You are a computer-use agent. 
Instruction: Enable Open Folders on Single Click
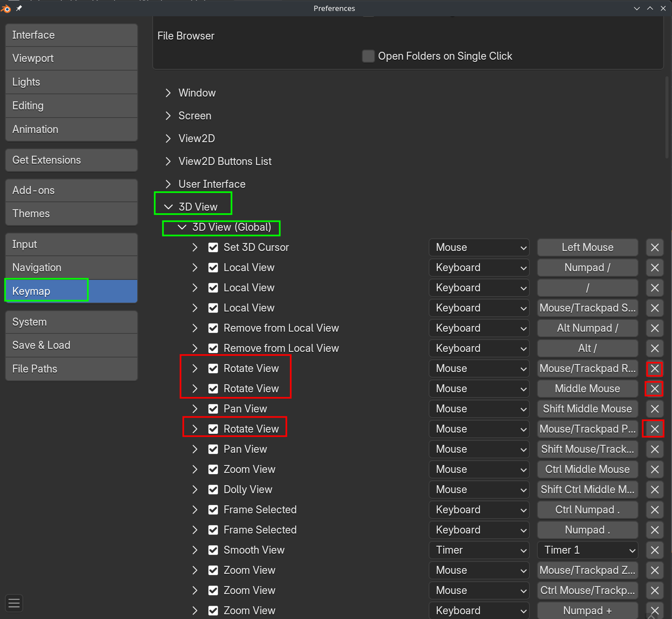click(369, 56)
